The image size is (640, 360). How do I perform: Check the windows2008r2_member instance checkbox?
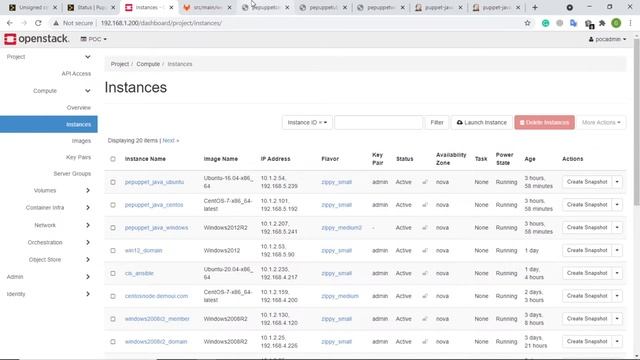[113, 319]
